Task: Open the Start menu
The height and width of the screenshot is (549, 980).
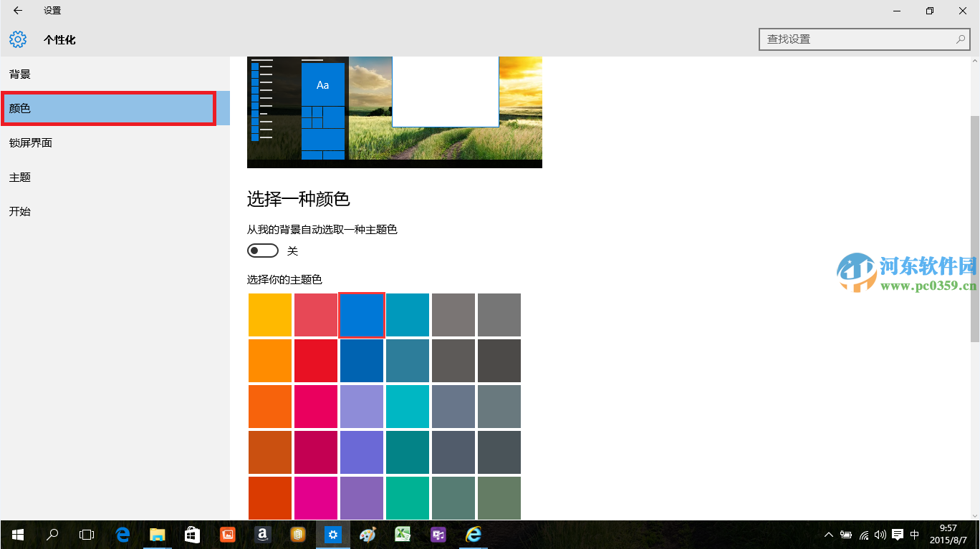Action: 17,534
